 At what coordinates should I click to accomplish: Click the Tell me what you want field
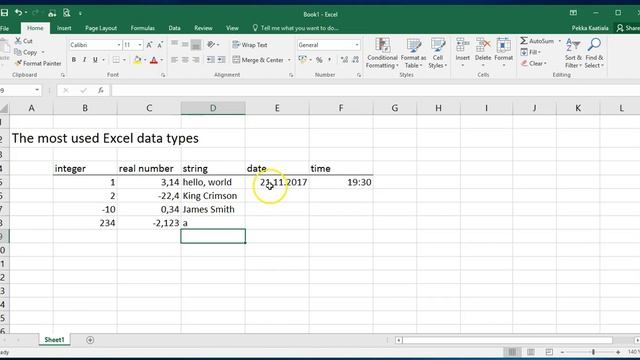pos(296,28)
